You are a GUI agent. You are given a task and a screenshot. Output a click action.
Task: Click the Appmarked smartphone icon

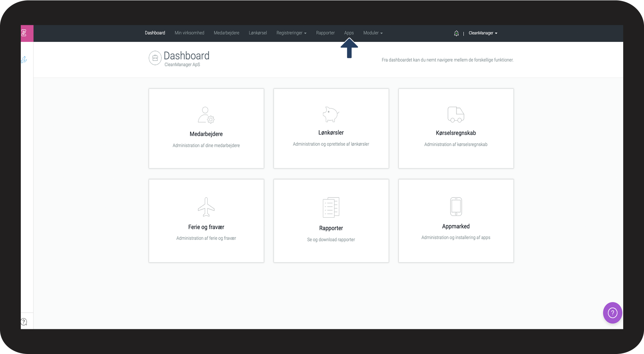point(456,207)
